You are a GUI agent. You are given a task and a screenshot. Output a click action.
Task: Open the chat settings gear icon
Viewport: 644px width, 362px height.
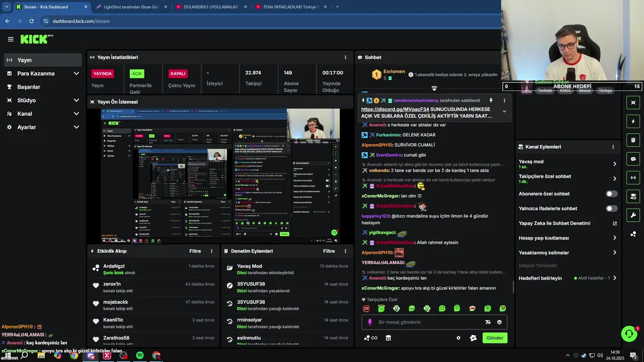pos(458,338)
